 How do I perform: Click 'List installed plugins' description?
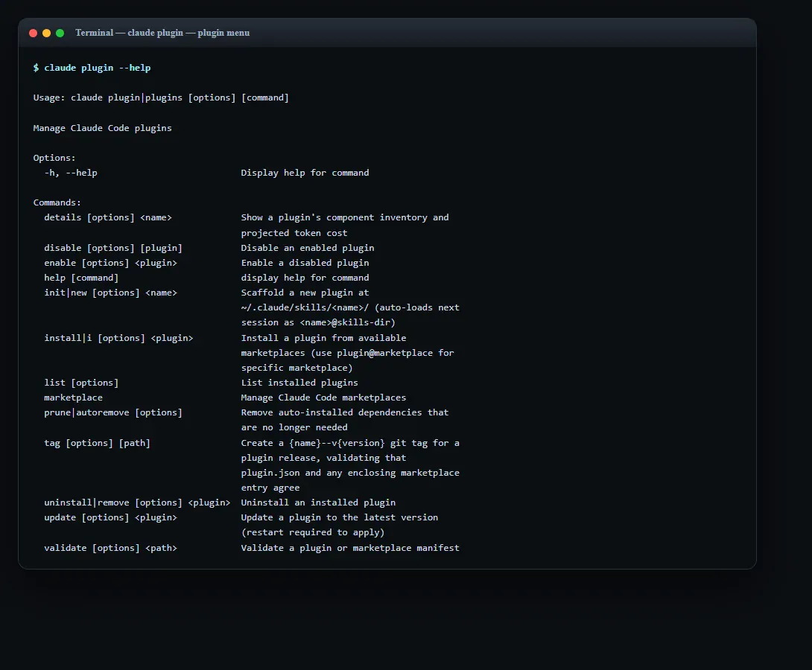[x=299, y=383]
